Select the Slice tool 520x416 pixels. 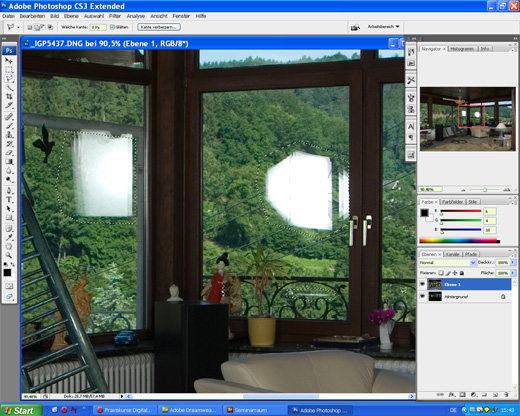pyautogui.click(x=9, y=106)
